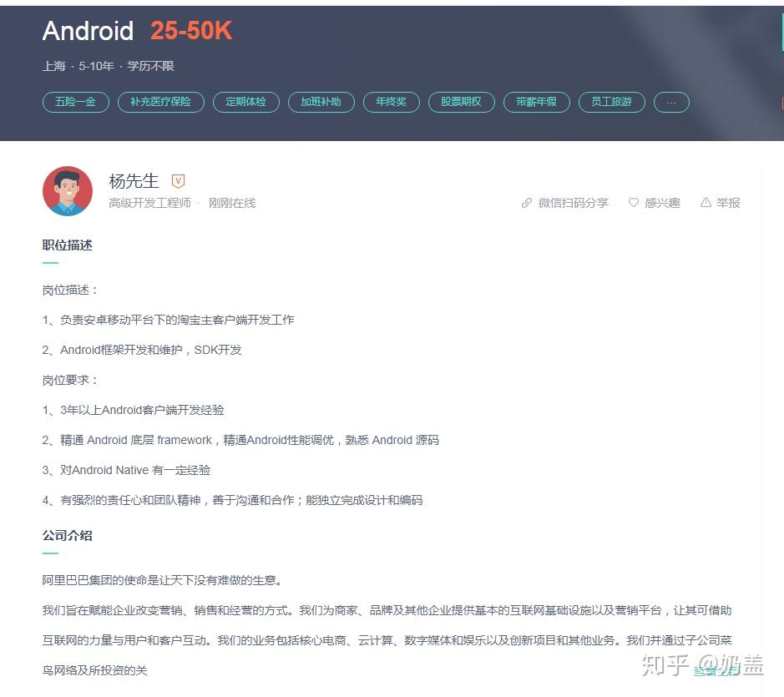Expand more benefit tags via the ellipsis
The image size is (784, 697).
(671, 102)
